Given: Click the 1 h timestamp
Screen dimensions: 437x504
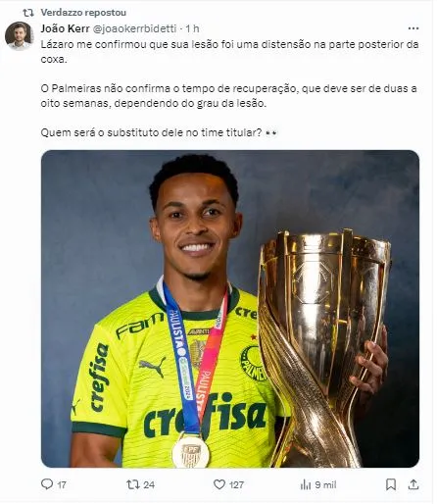Looking at the screenshot, I should click(x=192, y=28).
